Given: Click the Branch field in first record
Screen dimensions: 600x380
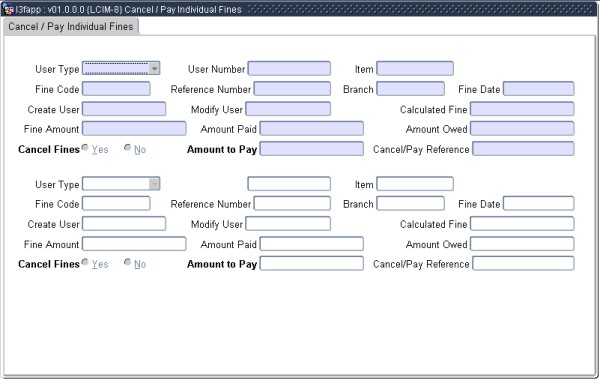Looking at the screenshot, I should point(410,89).
